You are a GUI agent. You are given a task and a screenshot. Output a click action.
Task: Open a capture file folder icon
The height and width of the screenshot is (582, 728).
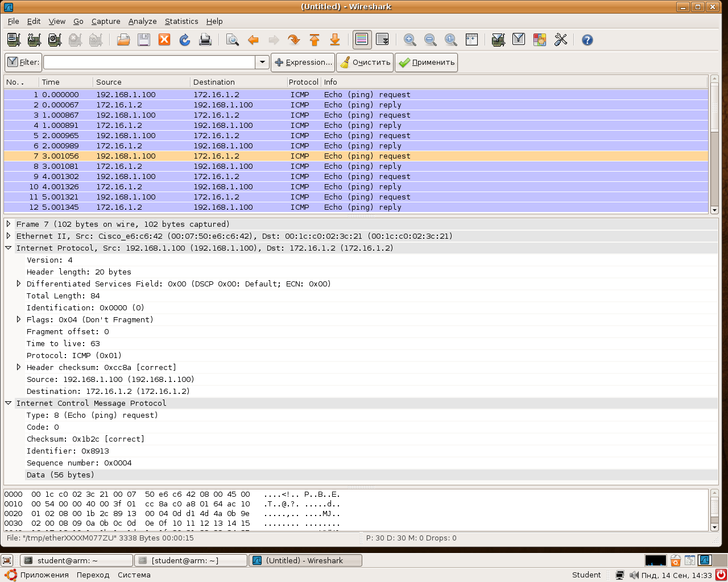123,40
